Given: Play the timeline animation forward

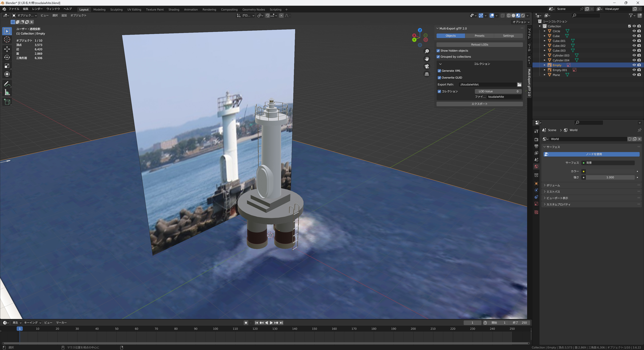Looking at the screenshot, I should (271, 323).
